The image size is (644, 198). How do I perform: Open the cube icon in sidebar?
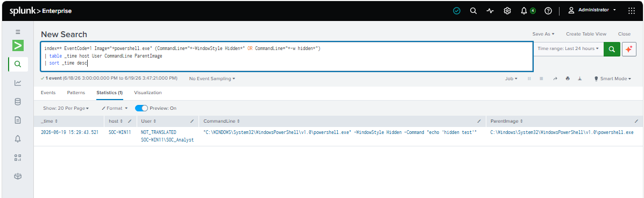pos(18,176)
